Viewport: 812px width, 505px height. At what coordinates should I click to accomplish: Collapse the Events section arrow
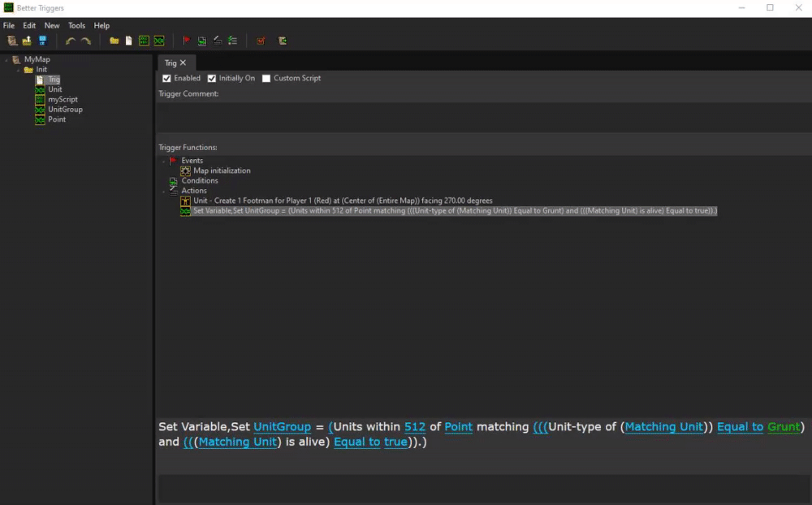[164, 161]
